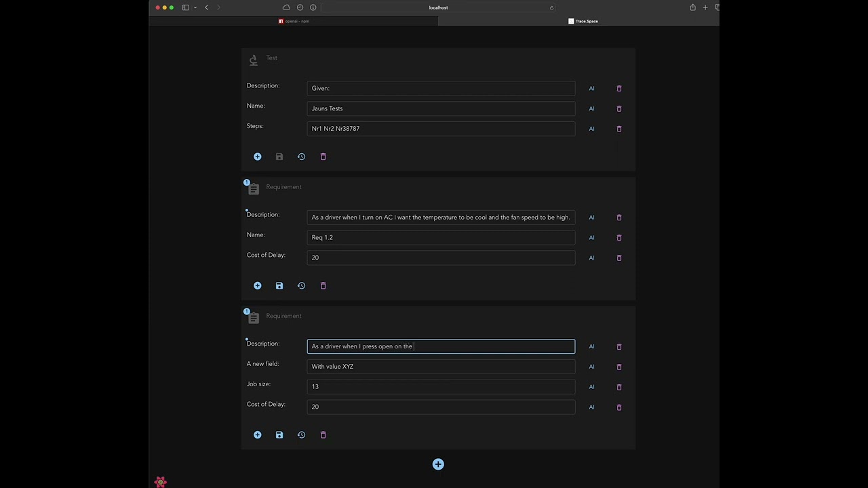This screenshot has width=868, height=488.
Task: Click the add icon in the Test card
Action: click(258, 157)
